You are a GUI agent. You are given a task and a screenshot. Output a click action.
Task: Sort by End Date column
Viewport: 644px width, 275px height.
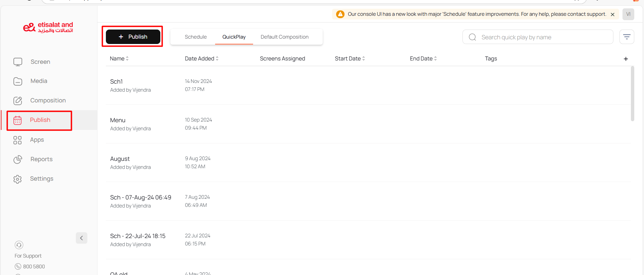423,58
